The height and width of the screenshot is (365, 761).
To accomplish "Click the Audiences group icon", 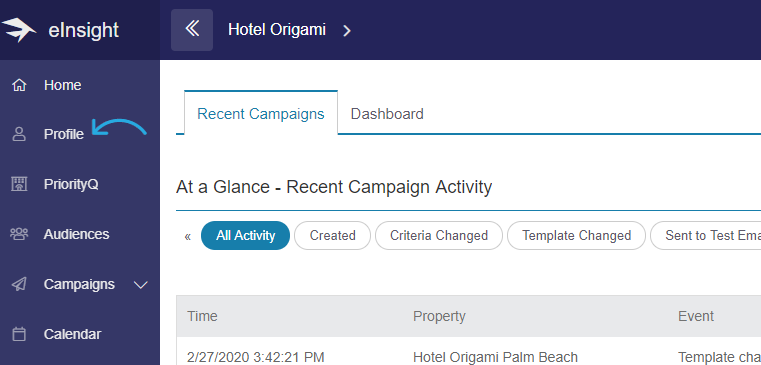I will [19, 234].
